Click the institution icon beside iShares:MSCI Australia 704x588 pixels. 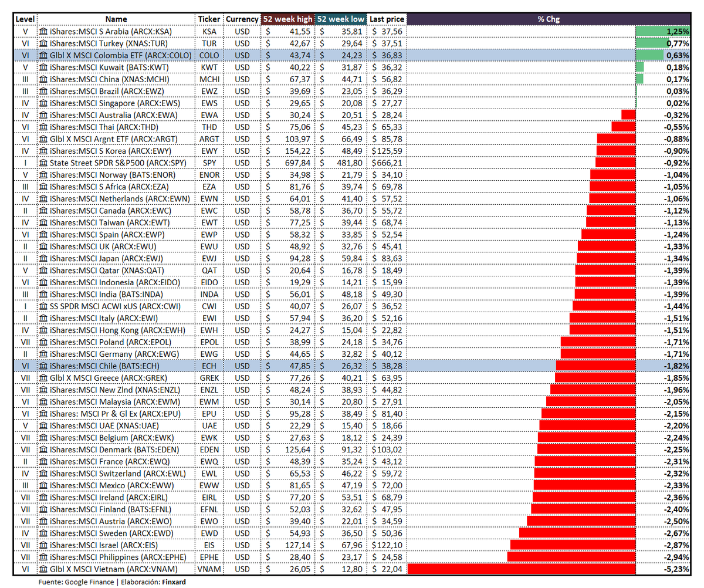(44, 114)
